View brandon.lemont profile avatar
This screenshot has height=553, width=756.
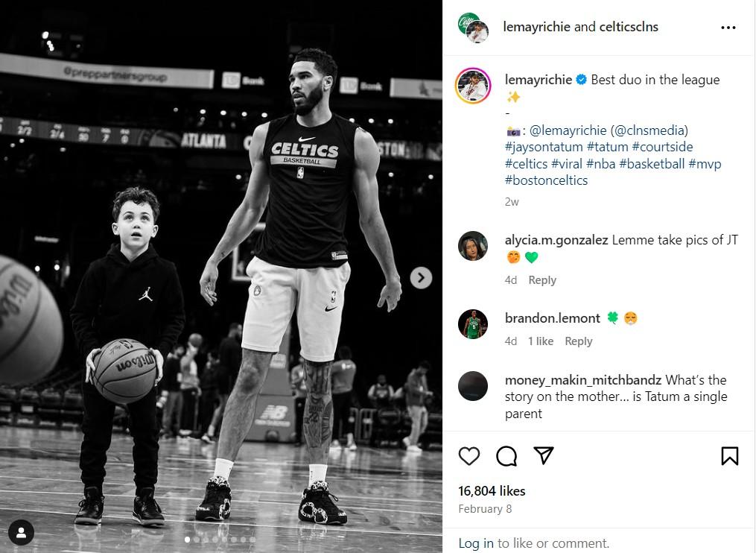[x=473, y=323]
